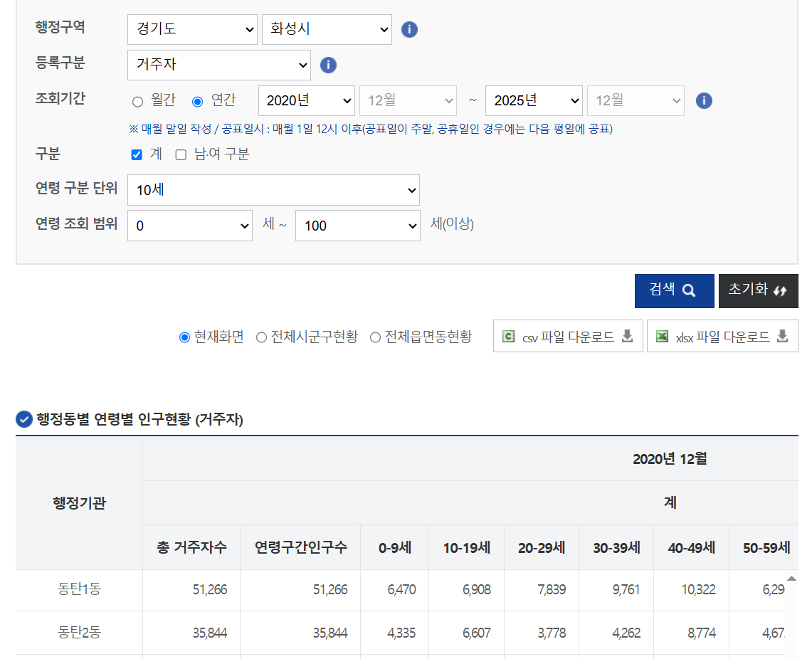Click the 20-29세 column header
The height and width of the screenshot is (659, 812).
[x=542, y=547]
